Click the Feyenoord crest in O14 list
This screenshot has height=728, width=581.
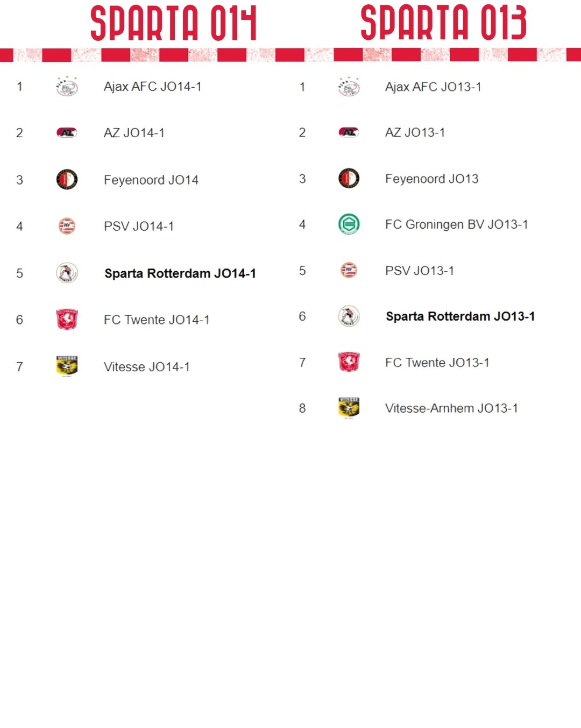[67, 179]
